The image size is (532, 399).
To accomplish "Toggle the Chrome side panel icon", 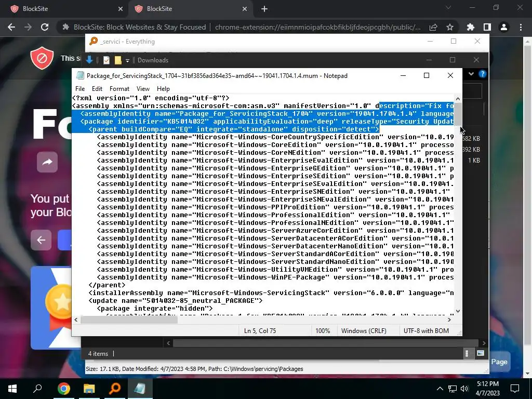I will 487,27.
